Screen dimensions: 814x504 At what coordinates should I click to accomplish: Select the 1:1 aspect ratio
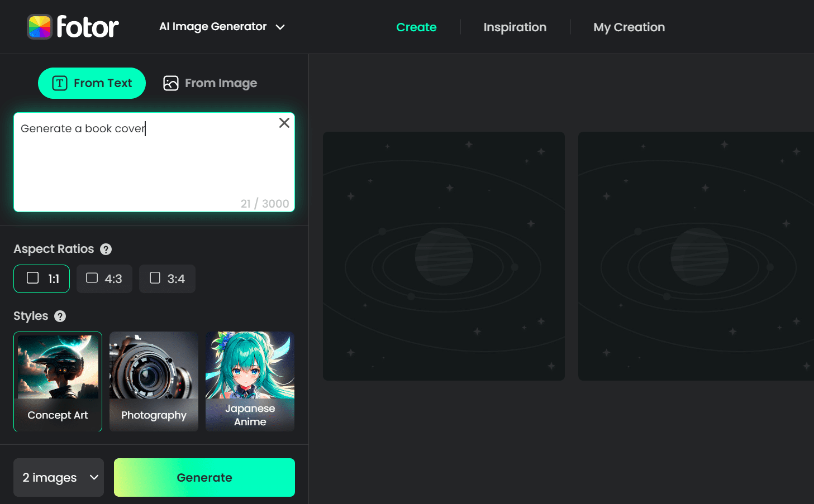pos(41,279)
